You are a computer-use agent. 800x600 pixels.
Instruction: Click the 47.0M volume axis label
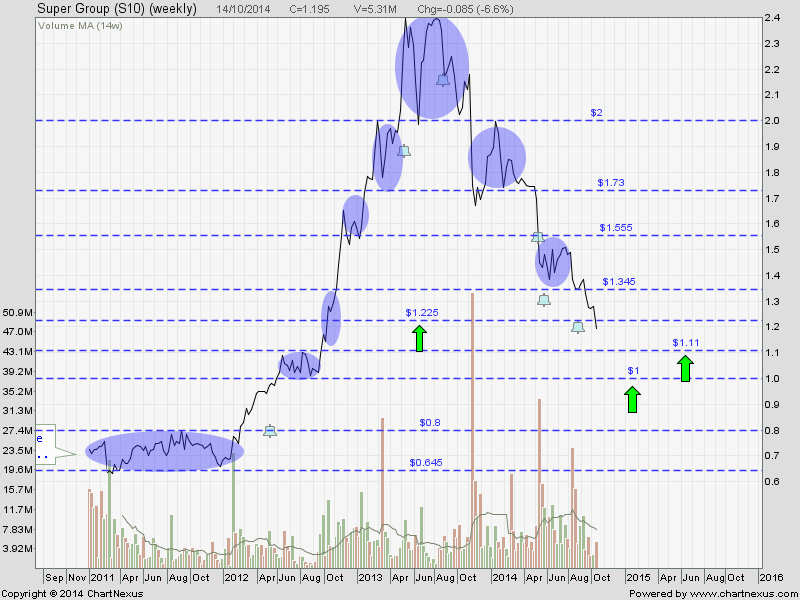[x=18, y=332]
